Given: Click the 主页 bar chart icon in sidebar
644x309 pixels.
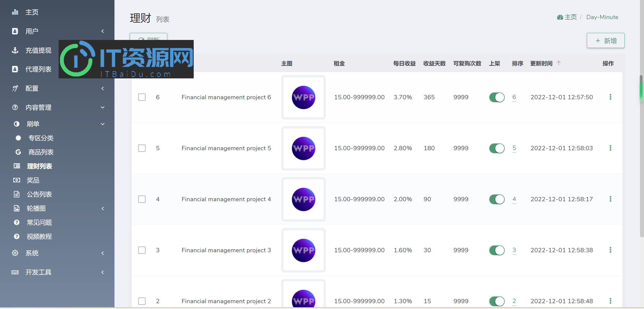Looking at the screenshot, I should 15,12.
